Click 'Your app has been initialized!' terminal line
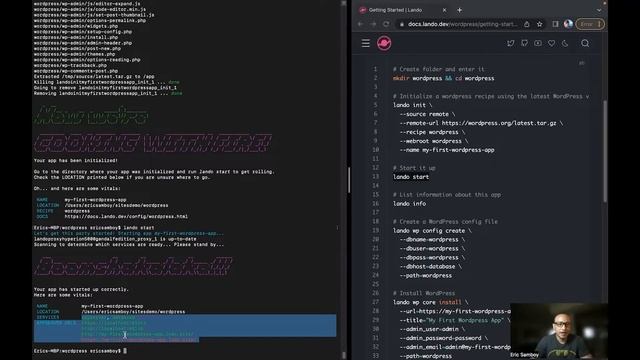The height and width of the screenshot is (360, 640). pyautogui.click(x=76, y=161)
